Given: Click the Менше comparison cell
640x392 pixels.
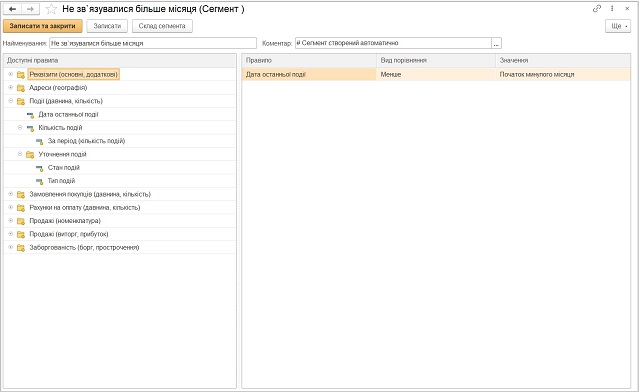Looking at the screenshot, I should (436, 74).
